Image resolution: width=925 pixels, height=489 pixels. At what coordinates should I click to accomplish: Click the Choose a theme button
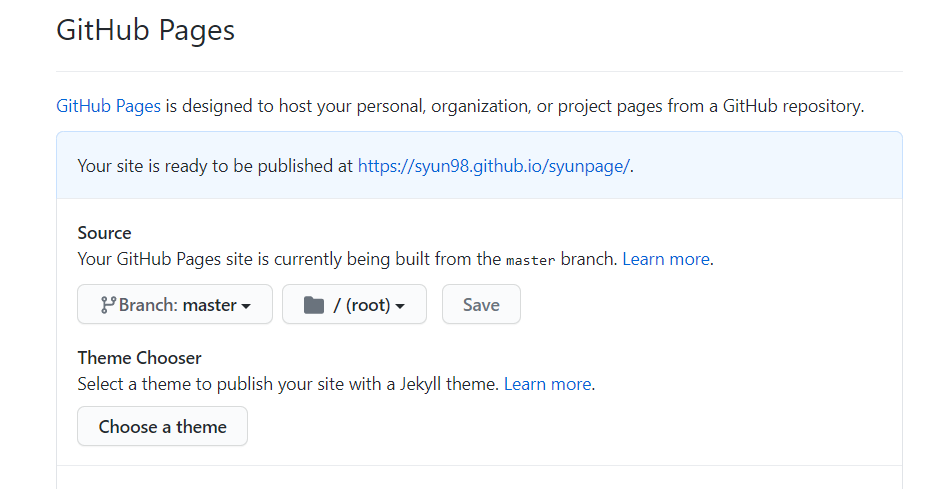tap(162, 426)
